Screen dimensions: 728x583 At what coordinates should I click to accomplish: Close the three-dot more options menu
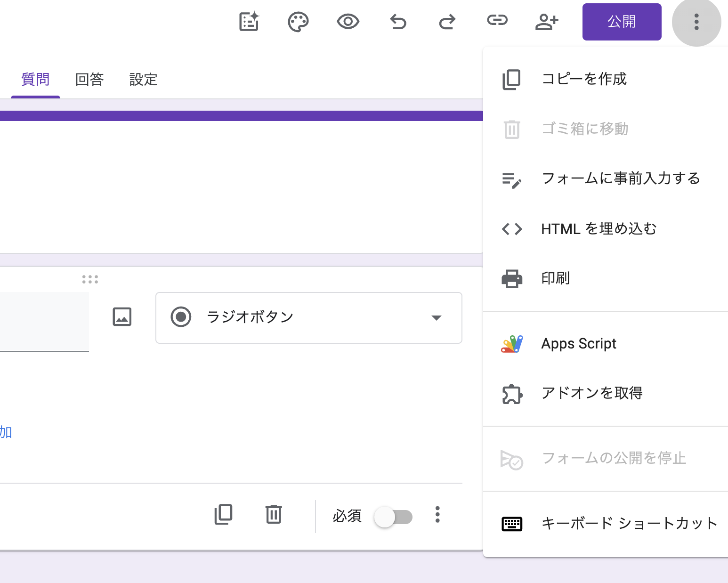click(696, 22)
